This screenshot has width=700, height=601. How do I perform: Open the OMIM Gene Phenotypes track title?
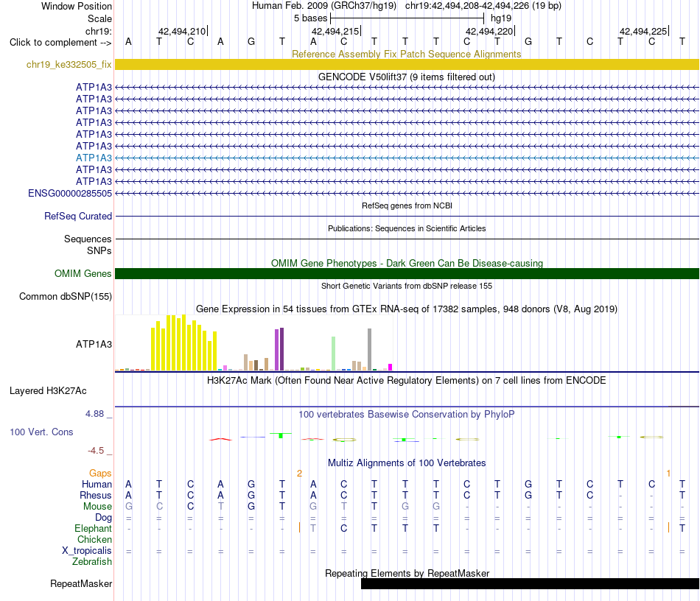407,263
